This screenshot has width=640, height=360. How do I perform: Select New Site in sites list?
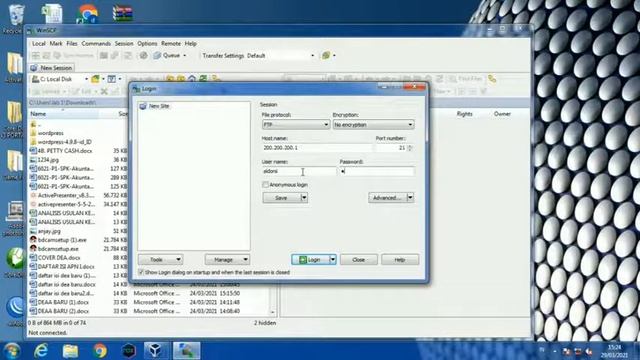pos(159,106)
